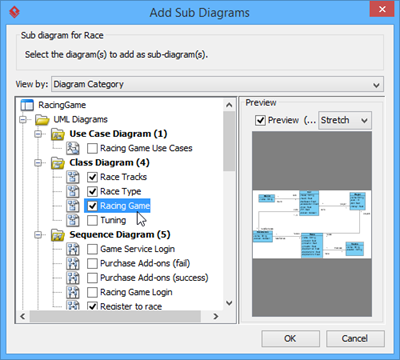The image size is (400, 360).
Task: Uncheck the Race Tracks checkbox
Action: [92, 177]
